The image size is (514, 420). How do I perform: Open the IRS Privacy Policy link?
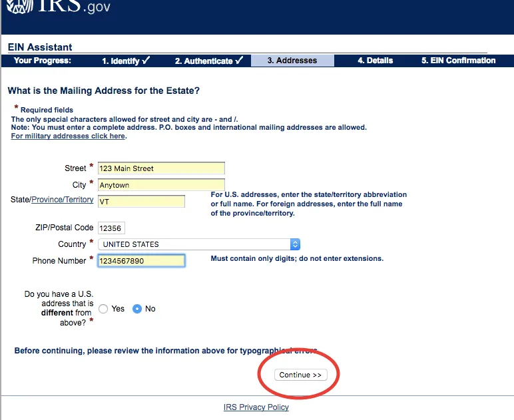(x=256, y=407)
